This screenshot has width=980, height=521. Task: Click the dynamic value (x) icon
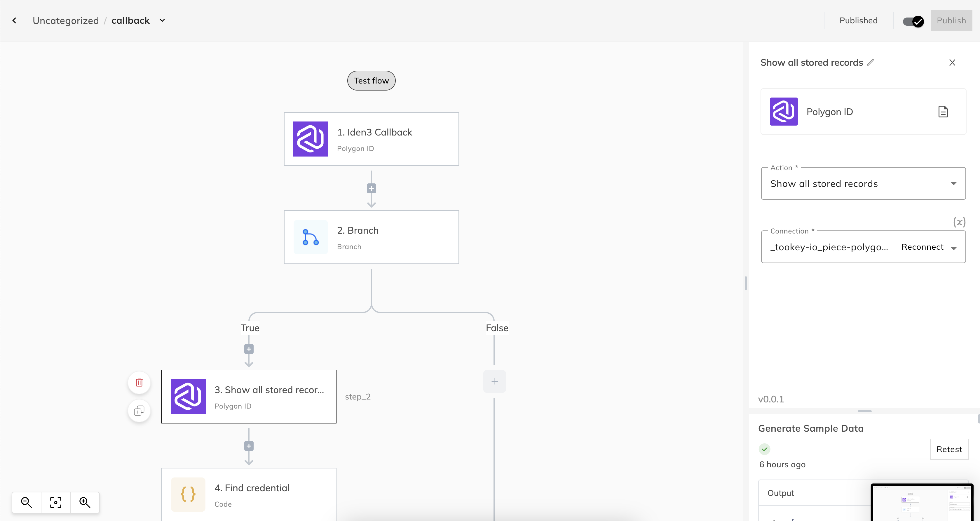(959, 222)
